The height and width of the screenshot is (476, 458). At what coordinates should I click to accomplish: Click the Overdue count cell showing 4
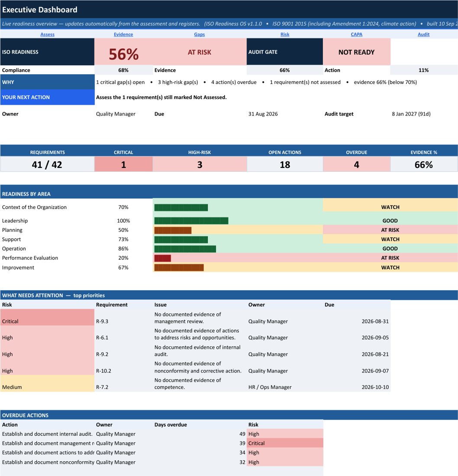[357, 164]
